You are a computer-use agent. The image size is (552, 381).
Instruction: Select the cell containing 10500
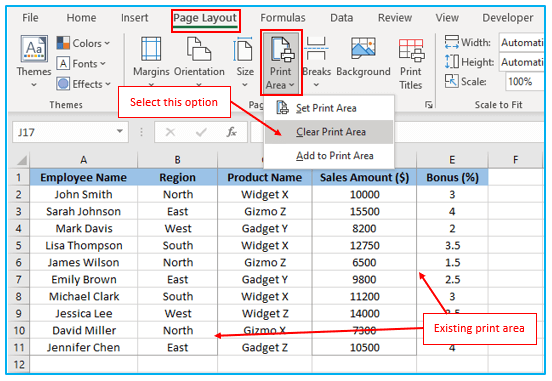click(x=364, y=348)
